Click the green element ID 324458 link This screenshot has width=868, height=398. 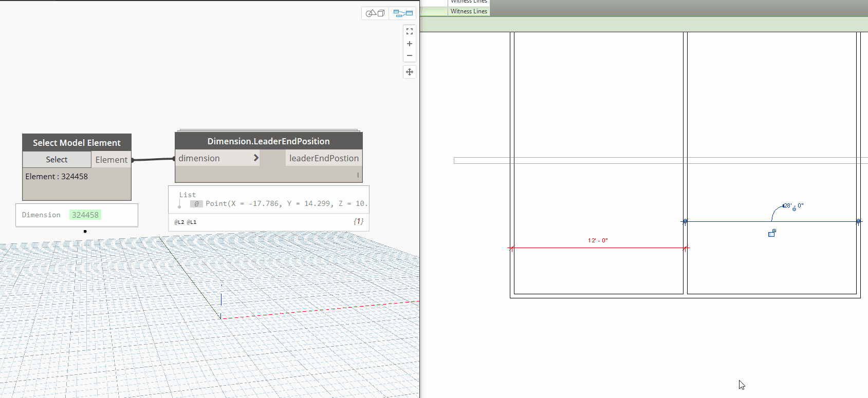(85, 215)
